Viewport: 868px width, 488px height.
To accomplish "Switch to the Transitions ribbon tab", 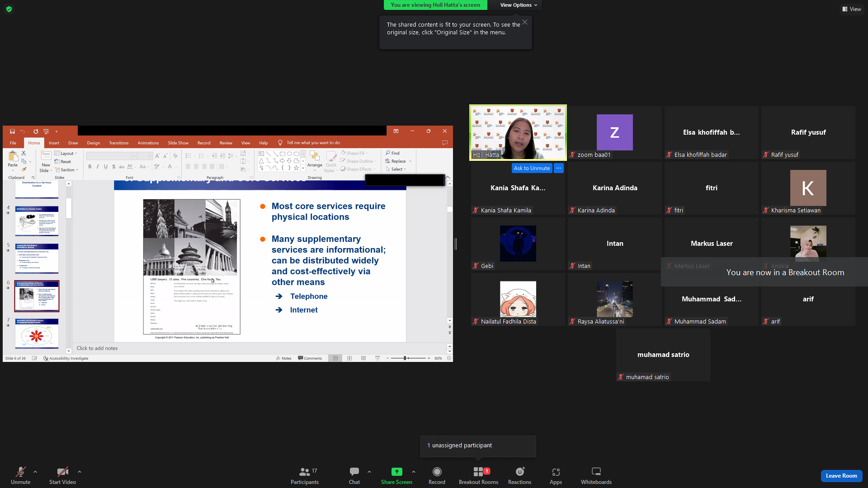I will [x=119, y=143].
